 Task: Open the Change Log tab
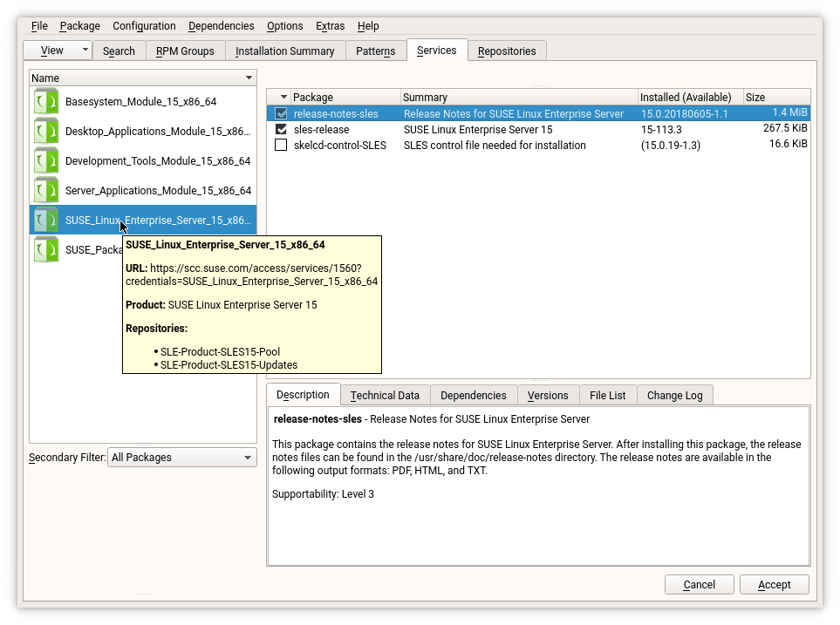click(x=674, y=396)
